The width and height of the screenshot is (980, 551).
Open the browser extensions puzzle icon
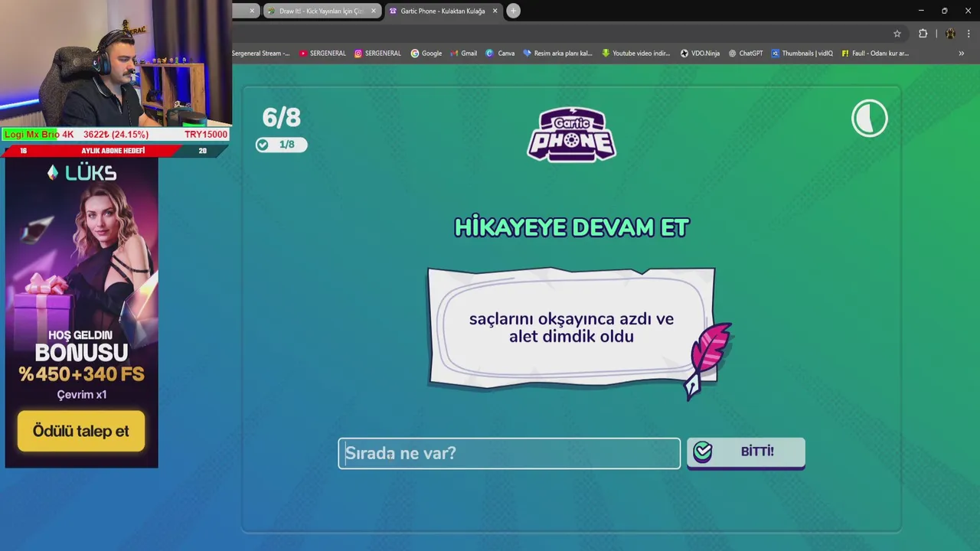923,34
